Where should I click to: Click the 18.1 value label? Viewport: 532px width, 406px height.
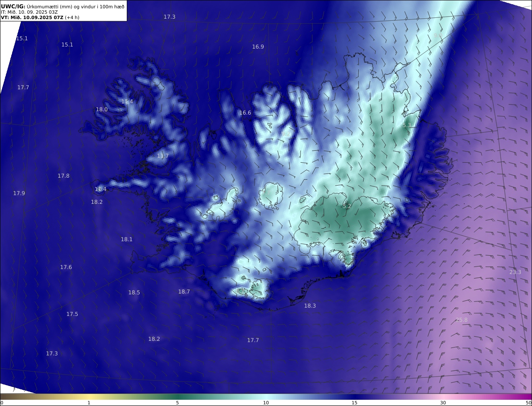[x=127, y=240]
